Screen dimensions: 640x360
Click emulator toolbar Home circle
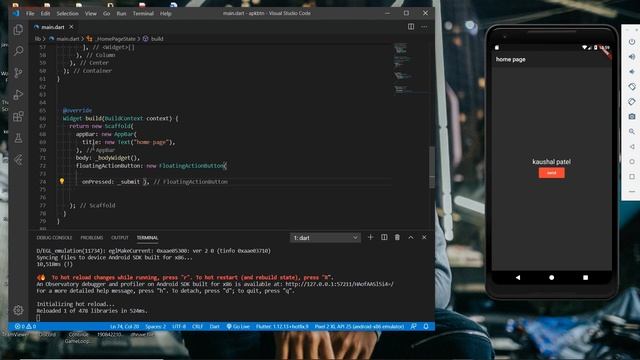point(632,162)
